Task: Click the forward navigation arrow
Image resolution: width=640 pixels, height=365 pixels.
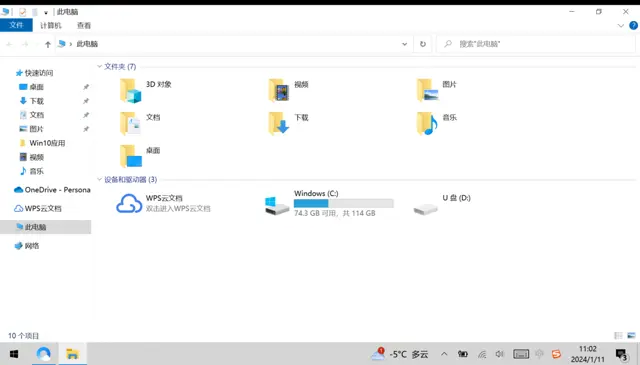Action: point(25,44)
